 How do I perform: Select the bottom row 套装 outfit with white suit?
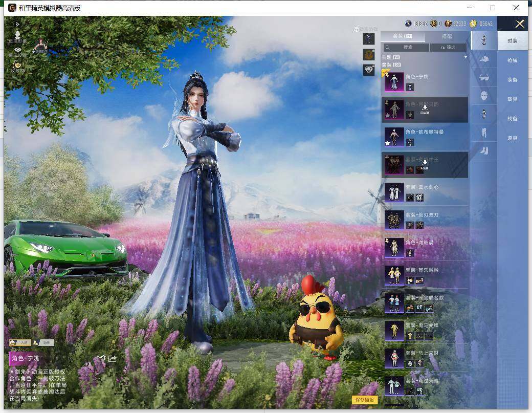tap(425, 386)
